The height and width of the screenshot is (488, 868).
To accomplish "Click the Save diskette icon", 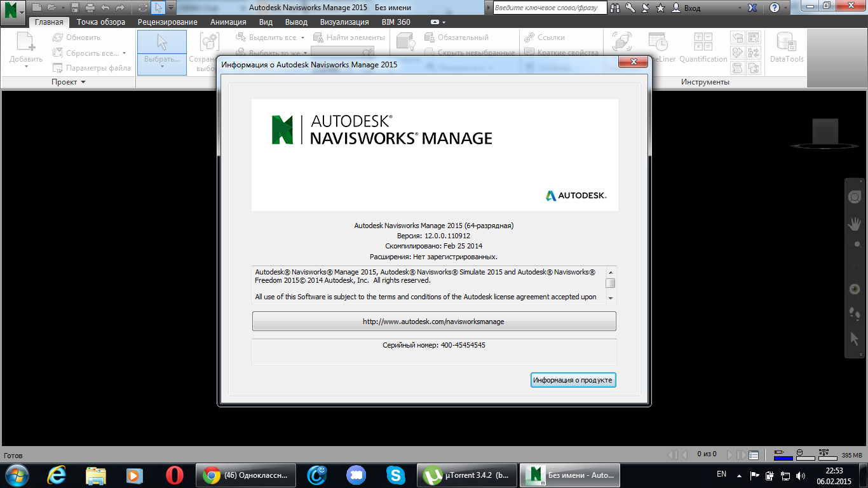I will coord(75,8).
